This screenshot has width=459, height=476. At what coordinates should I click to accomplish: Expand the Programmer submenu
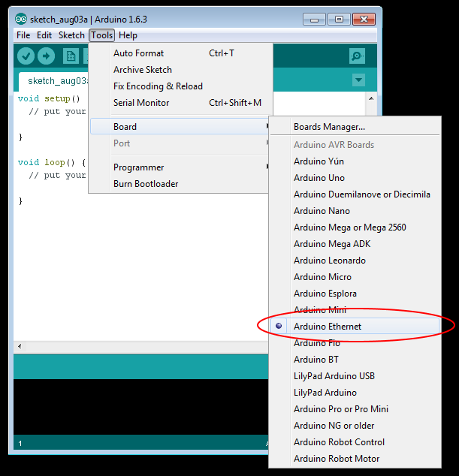click(180, 167)
